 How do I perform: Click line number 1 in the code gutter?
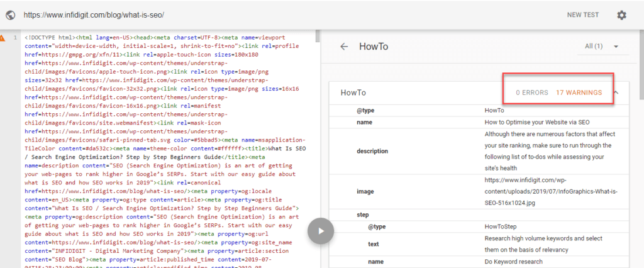[15, 38]
